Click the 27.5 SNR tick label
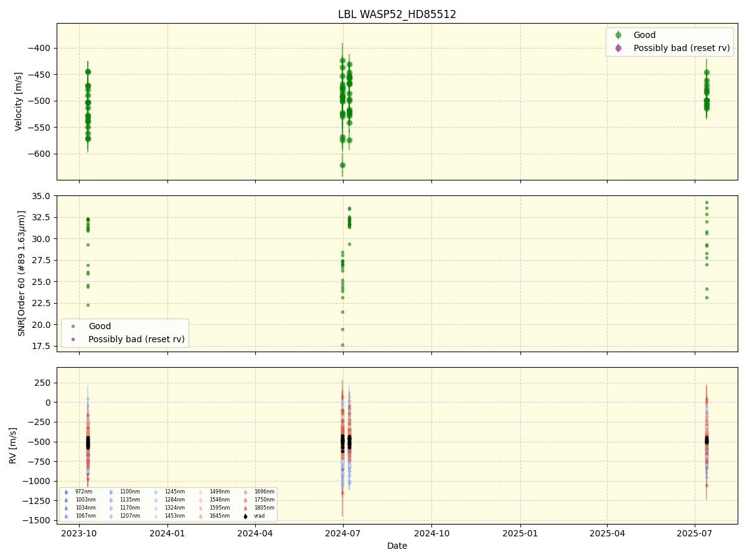747x560 pixels. coord(42,260)
